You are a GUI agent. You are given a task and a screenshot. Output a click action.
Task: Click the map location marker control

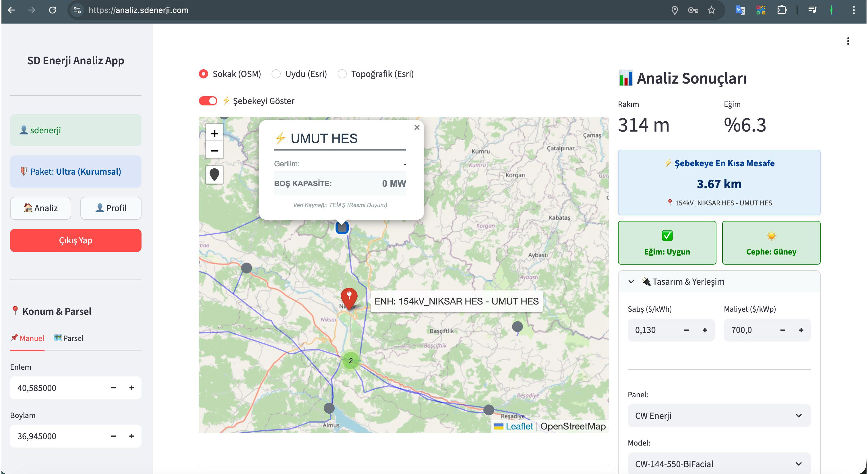coord(214,175)
